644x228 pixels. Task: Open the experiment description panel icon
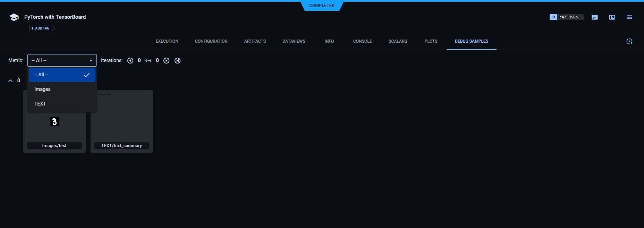(x=594, y=17)
